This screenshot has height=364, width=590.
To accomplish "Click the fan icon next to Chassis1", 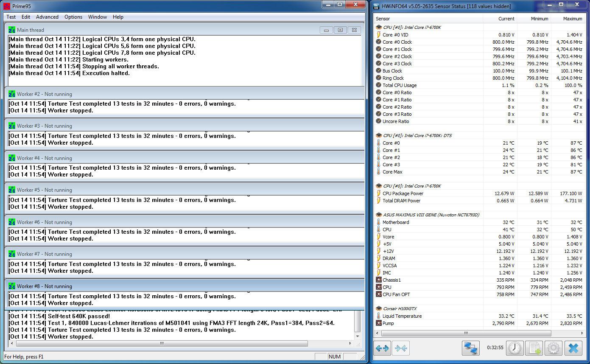I will (379, 280).
